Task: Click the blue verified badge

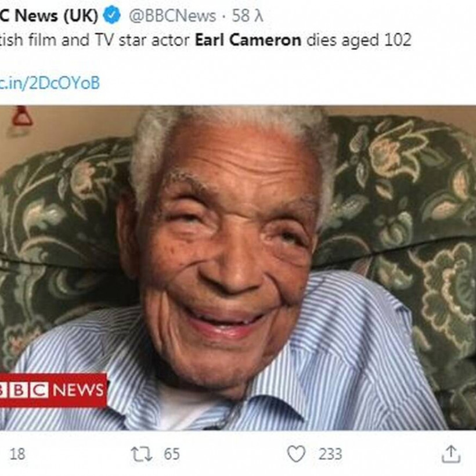Action: pyautogui.click(x=111, y=16)
